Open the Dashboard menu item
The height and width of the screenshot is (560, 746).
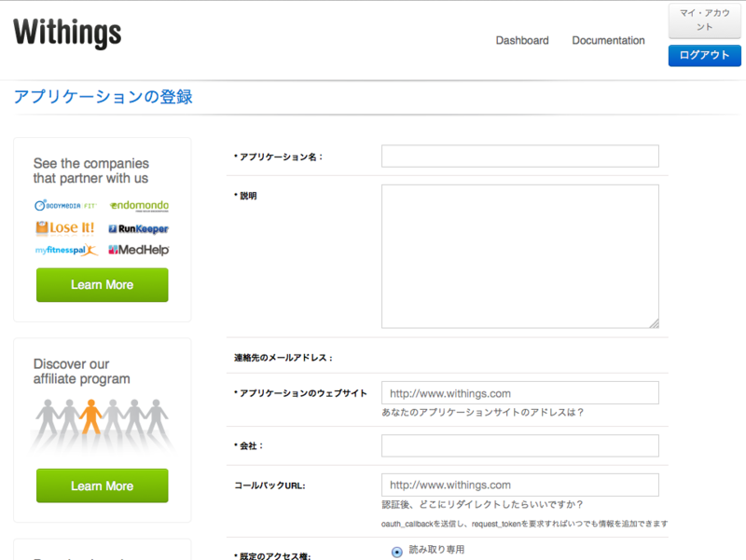[522, 40]
